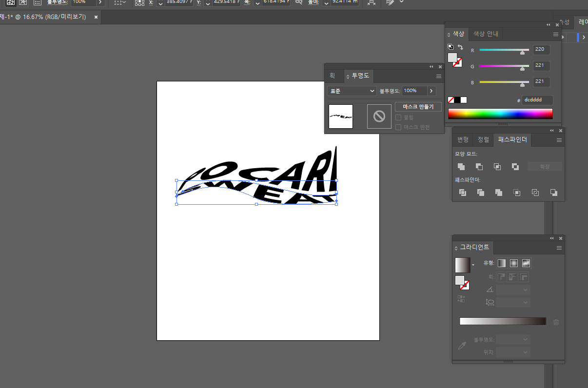The image size is (588, 388).
Task: Click R value field 220
Action: point(542,50)
